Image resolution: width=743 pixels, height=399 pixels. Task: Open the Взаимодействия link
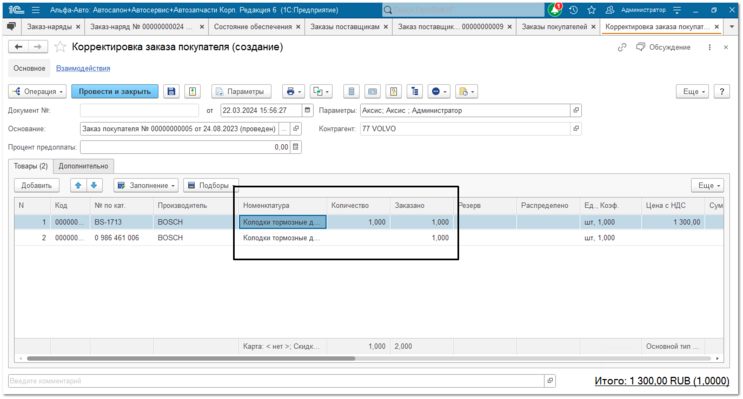click(83, 68)
